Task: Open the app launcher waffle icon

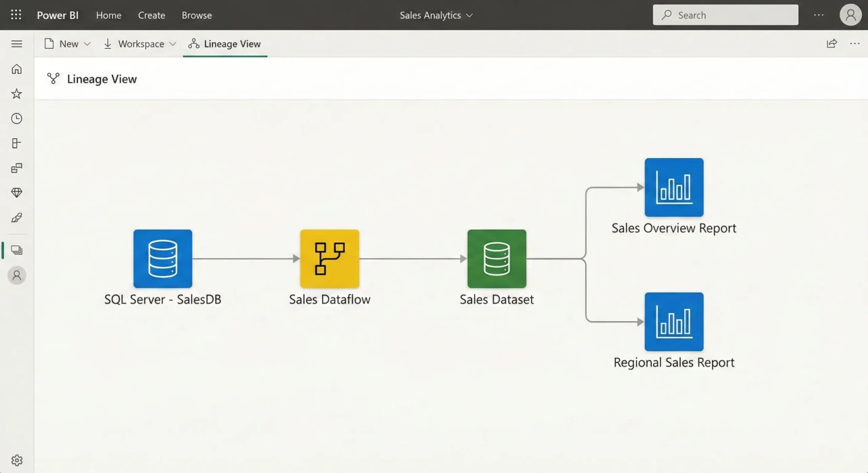Action: pos(16,15)
